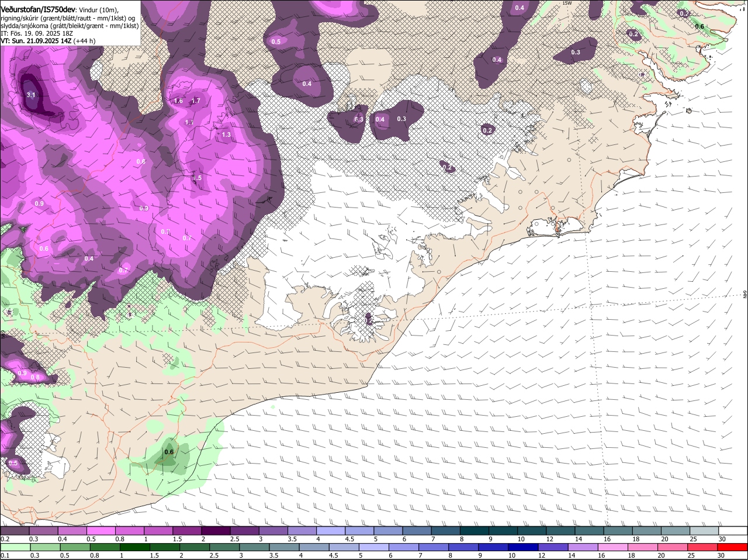Pick upper legend row swatch labeled 16
This screenshot has height=560, width=748.
tap(617, 531)
